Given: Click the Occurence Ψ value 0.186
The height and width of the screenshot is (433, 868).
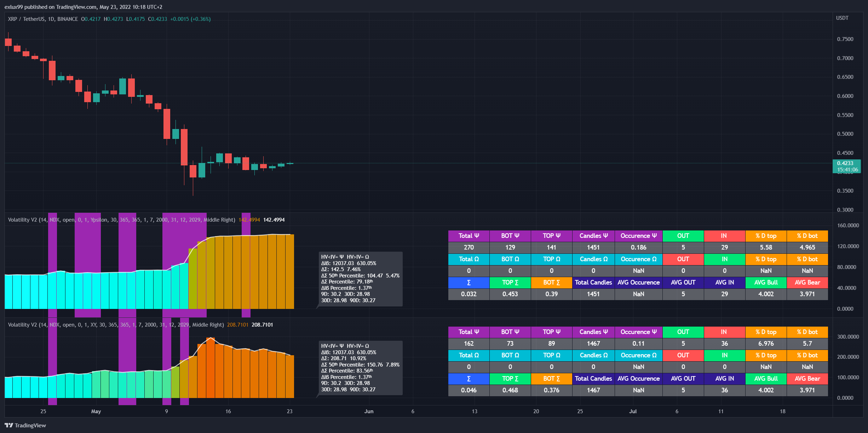Looking at the screenshot, I should coord(639,247).
